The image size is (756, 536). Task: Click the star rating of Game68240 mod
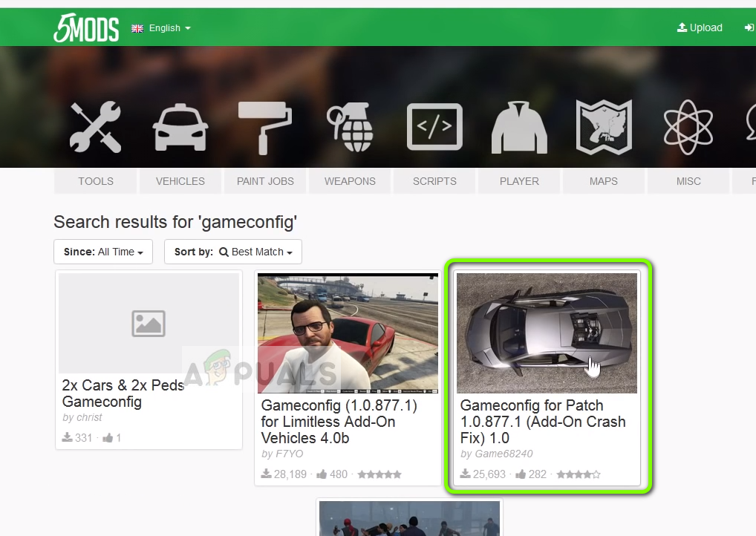579,474
